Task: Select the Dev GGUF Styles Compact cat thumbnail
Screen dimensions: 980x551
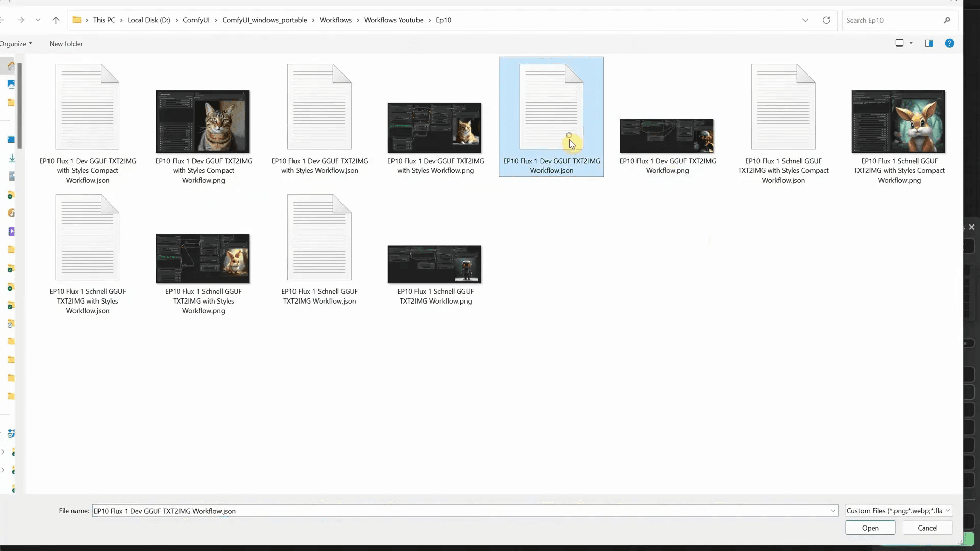Action: pyautogui.click(x=203, y=121)
